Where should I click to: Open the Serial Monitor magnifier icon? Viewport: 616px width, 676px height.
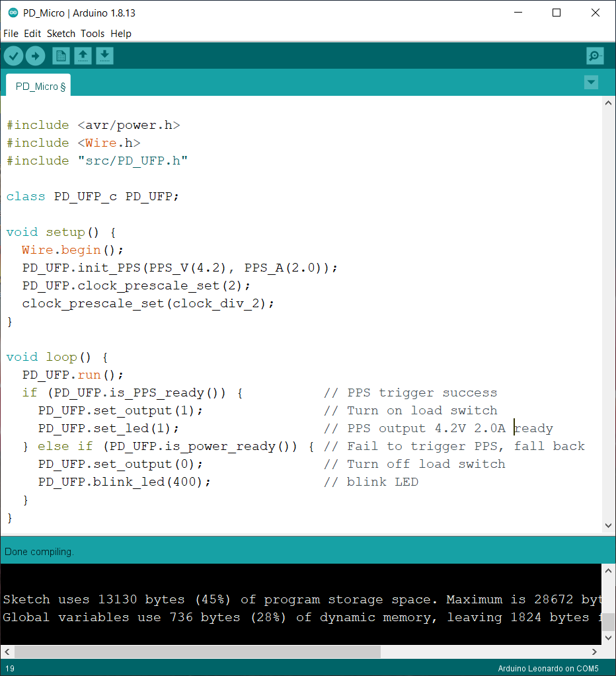point(595,56)
